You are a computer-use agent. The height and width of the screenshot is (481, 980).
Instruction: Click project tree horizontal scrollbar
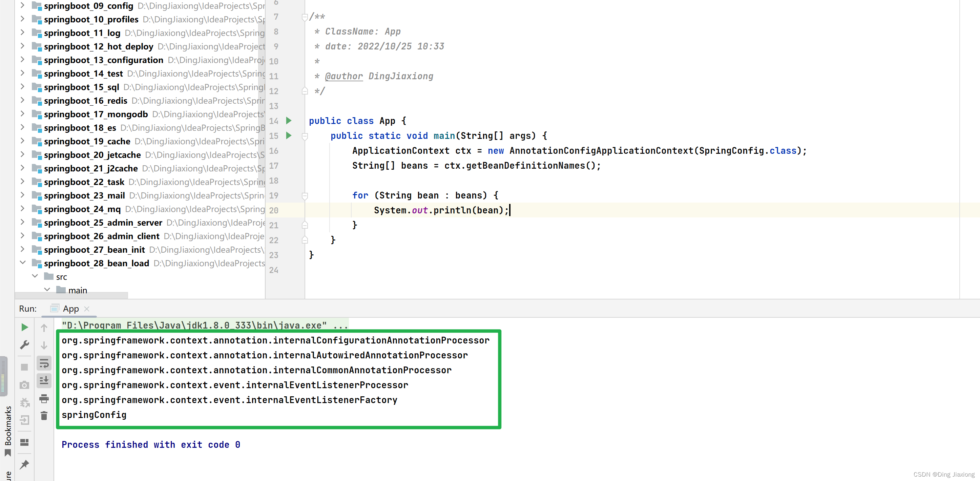[x=71, y=295]
